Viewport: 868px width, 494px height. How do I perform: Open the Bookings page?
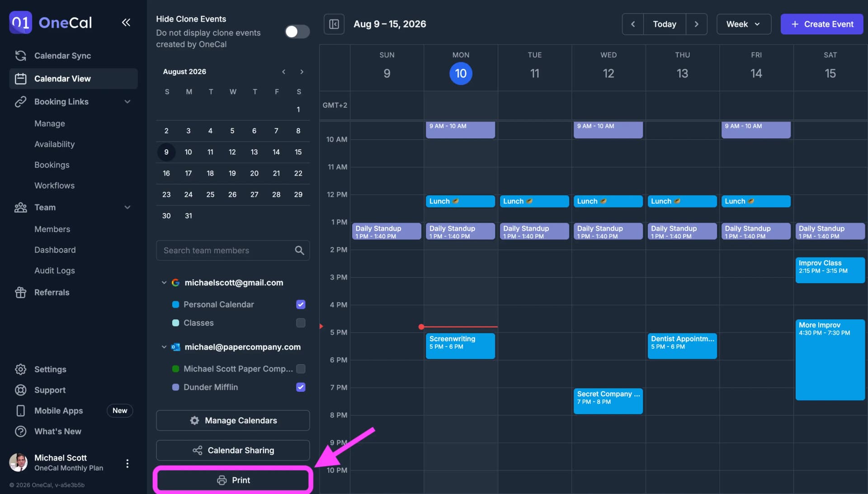click(x=52, y=165)
